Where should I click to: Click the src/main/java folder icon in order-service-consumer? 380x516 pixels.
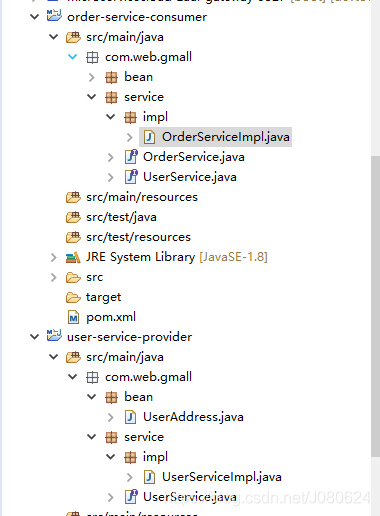point(73,37)
